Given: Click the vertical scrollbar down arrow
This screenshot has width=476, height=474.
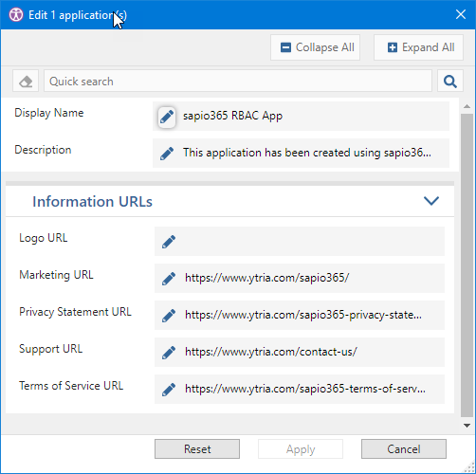Looking at the screenshot, I should pos(467,426).
